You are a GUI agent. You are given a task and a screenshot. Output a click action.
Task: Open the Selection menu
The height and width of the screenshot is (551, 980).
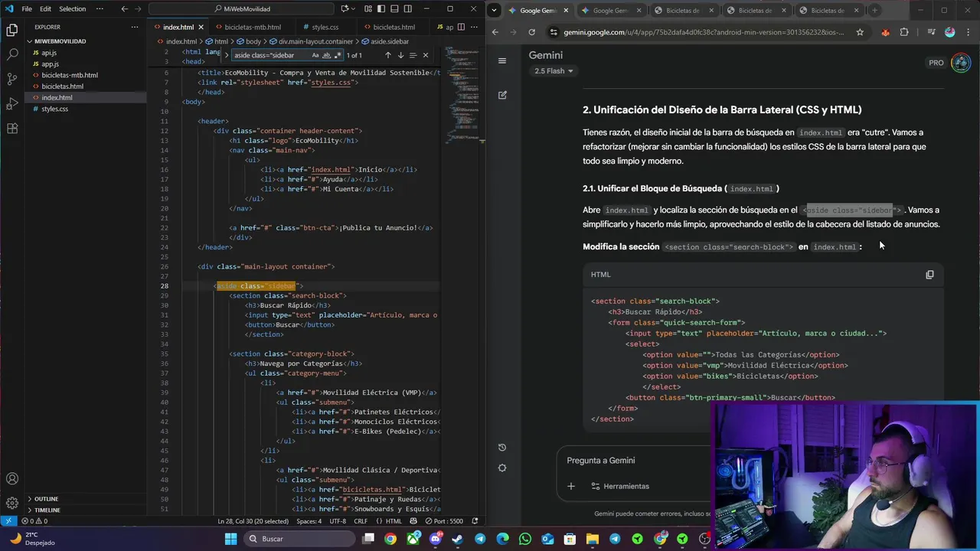pos(72,9)
